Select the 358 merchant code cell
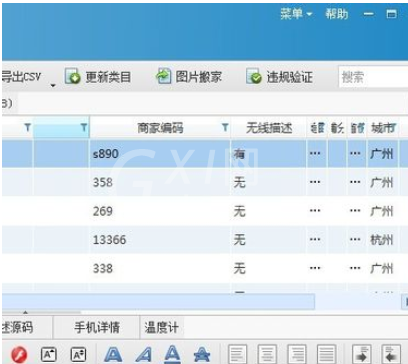 tap(159, 182)
